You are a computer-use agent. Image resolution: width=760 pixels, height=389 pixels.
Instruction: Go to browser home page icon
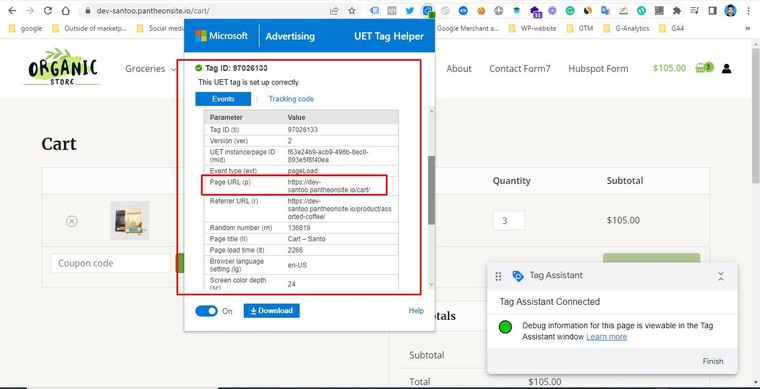click(x=65, y=11)
